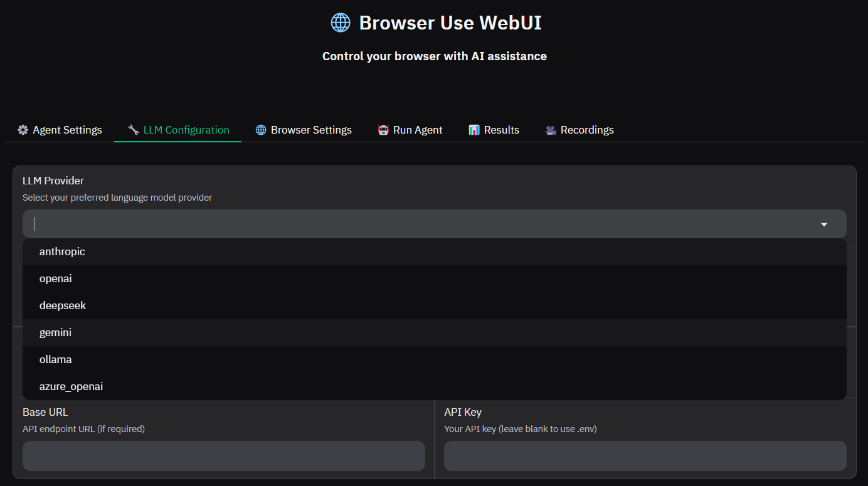This screenshot has height=486, width=868.
Task: Click the wrench icon on LLM Configuration tab
Action: (133, 130)
